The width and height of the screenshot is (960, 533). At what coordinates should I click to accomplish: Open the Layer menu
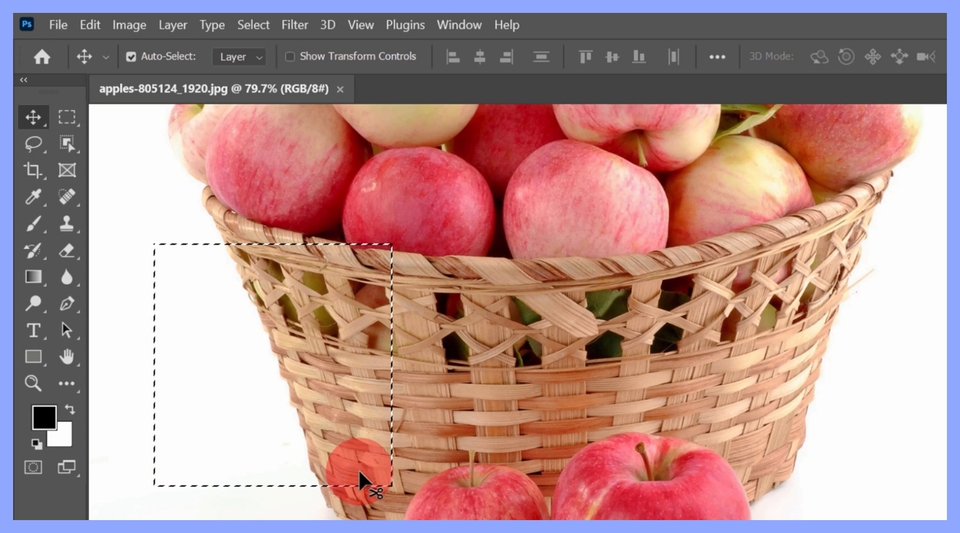point(173,25)
